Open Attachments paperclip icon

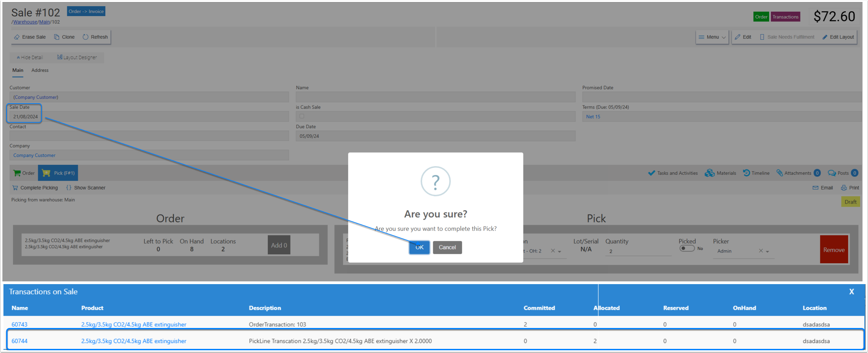coord(780,173)
